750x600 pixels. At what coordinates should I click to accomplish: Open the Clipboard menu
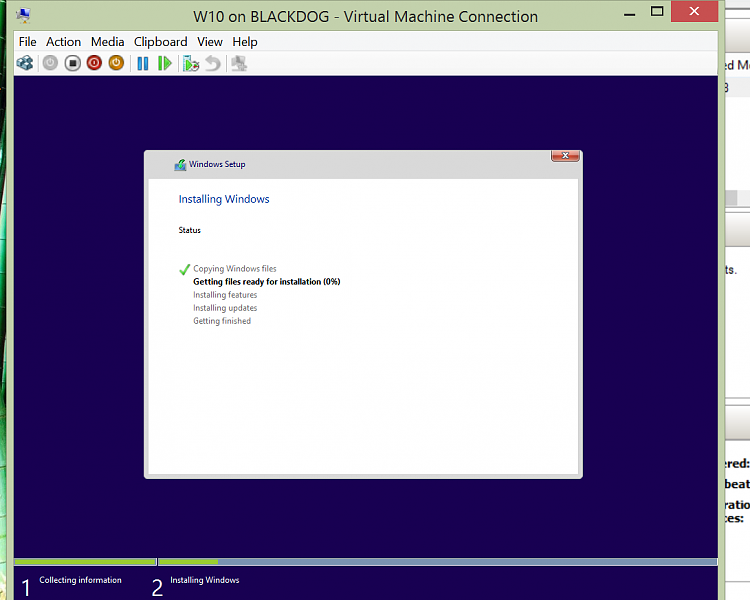[x=160, y=42]
